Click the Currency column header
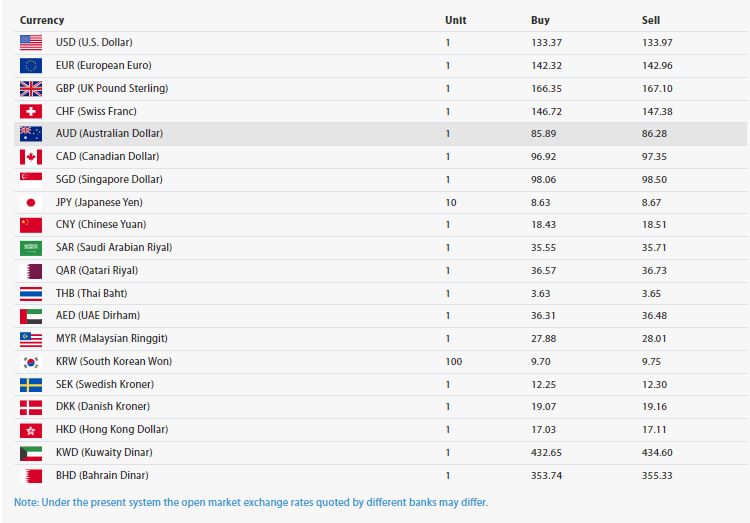 pyautogui.click(x=42, y=20)
